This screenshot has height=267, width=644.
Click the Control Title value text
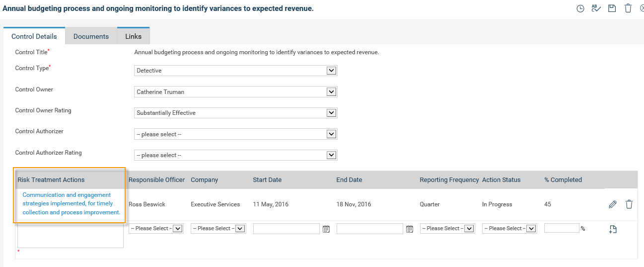[x=257, y=52]
